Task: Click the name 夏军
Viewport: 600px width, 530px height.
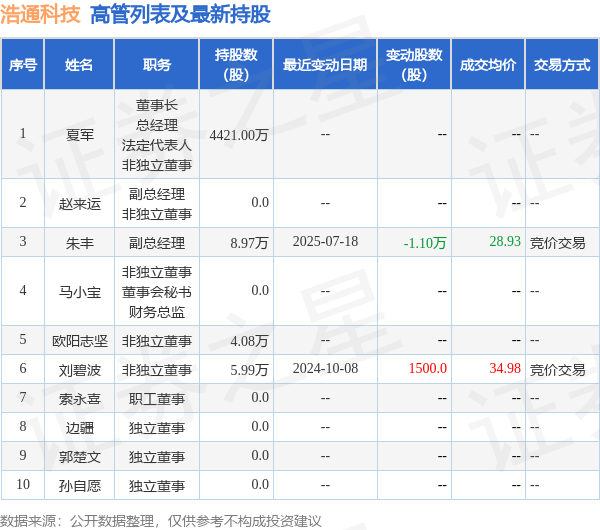Action: [x=80, y=135]
